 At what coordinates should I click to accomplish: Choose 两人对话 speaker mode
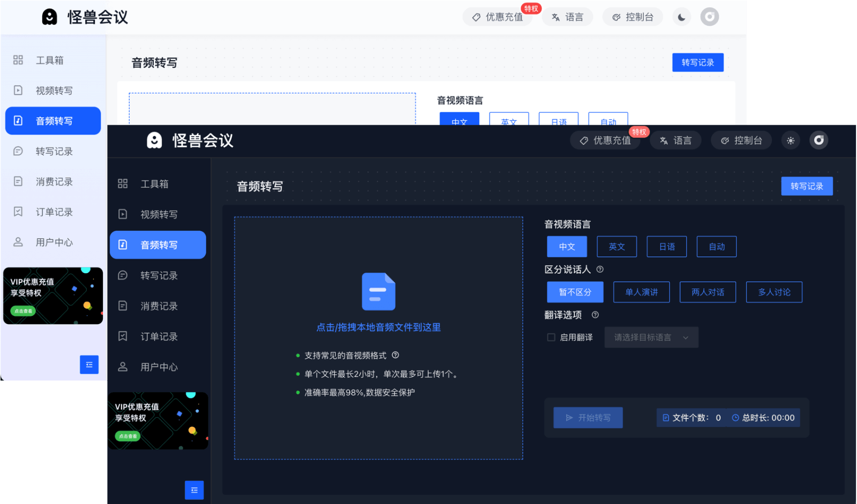coord(708,292)
